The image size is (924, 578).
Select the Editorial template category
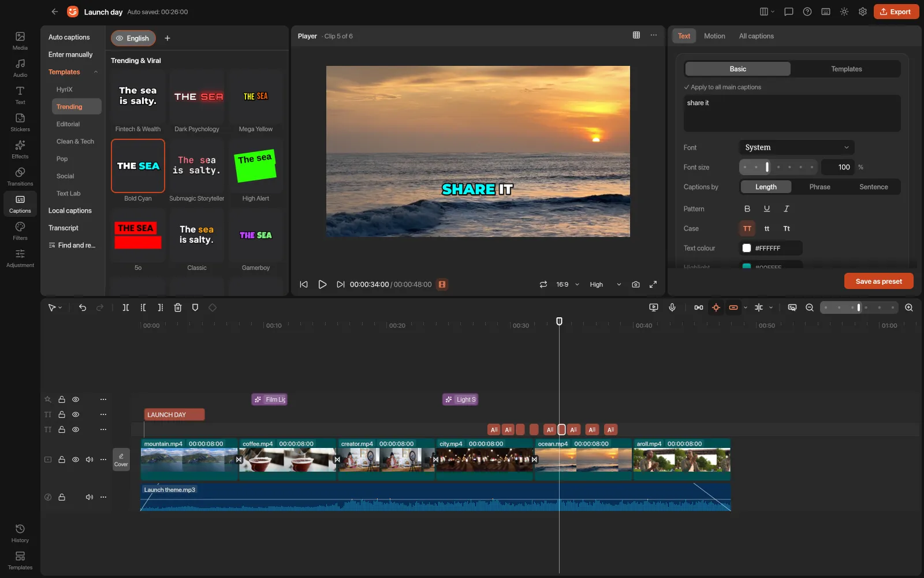(68, 124)
